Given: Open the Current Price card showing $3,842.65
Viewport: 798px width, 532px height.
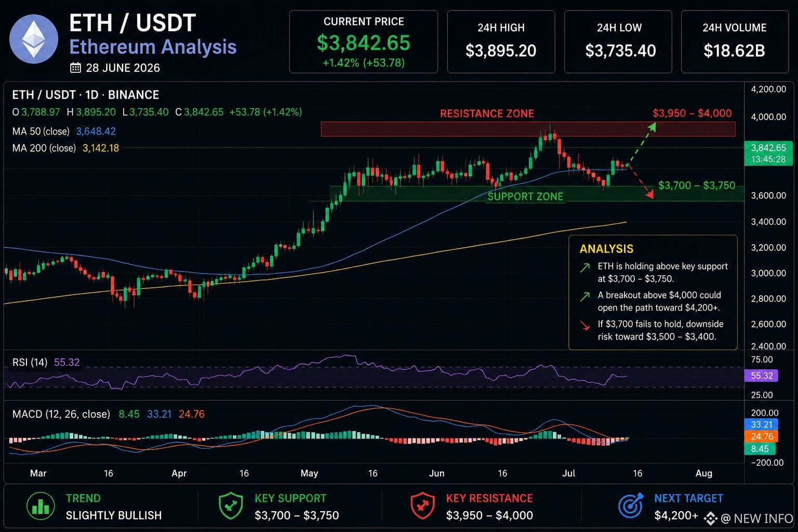Looking at the screenshot, I should coord(364,42).
